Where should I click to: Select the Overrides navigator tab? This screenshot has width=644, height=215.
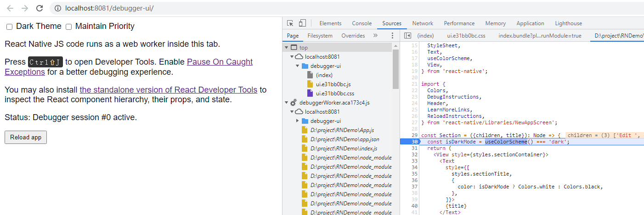tap(353, 36)
